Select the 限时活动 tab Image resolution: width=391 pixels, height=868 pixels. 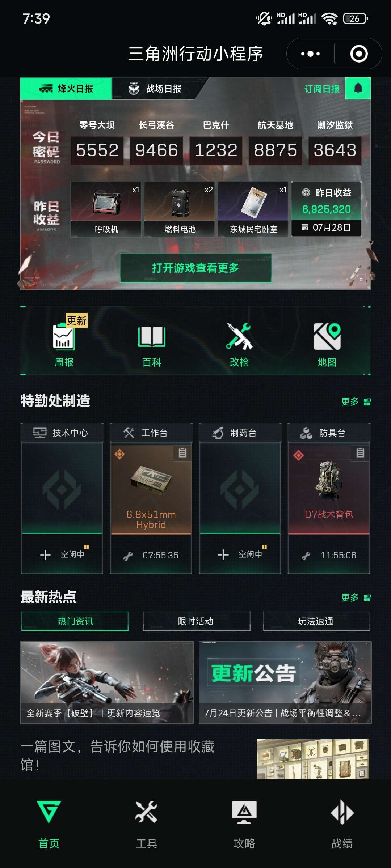coord(196,621)
